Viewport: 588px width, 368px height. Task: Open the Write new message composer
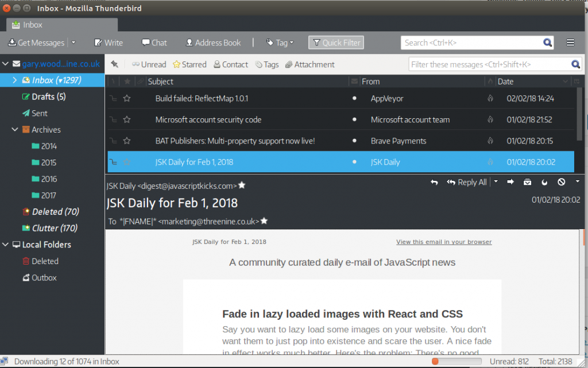tap(109, 42)
